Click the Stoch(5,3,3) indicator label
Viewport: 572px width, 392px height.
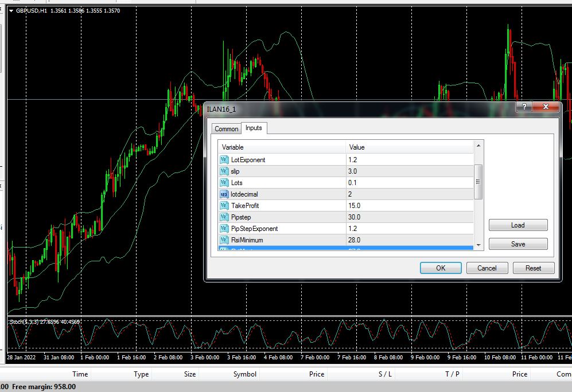[45, 322]
